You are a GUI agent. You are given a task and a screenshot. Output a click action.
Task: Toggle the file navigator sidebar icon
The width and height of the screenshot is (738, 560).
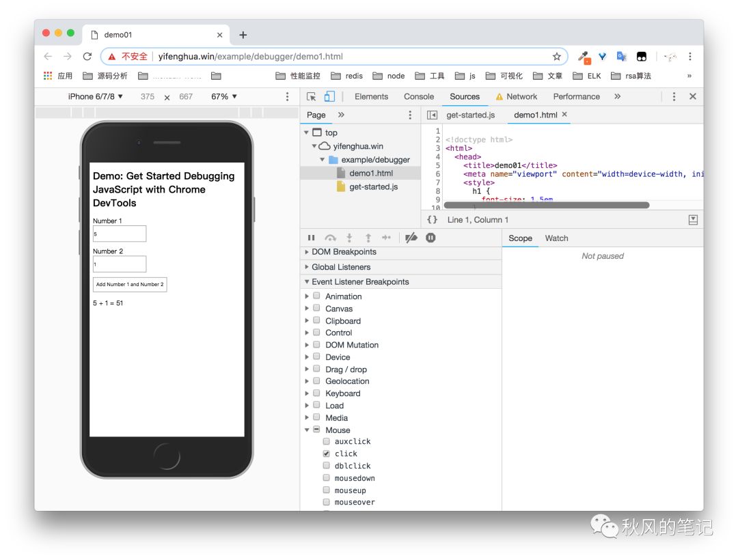coord(432,115)
